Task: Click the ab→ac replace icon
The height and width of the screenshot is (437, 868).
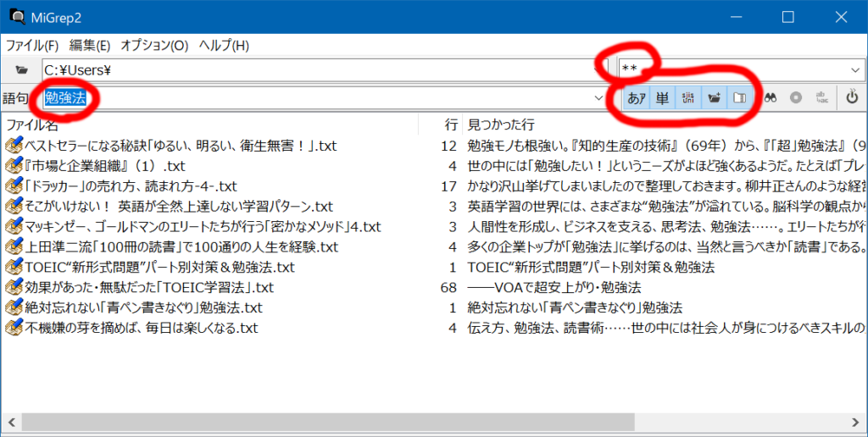Action: tap(821, 97)
